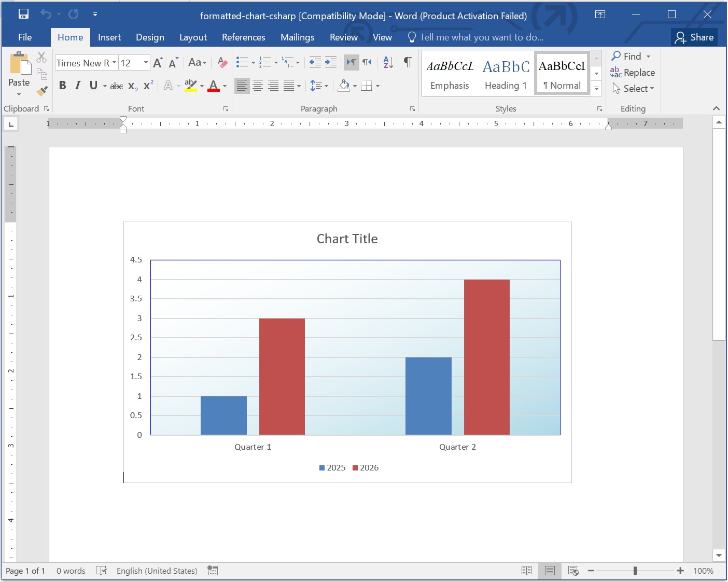728x582 pixels.
Task: Click the Increase Indent icon
Action: [x=331, y=63]
